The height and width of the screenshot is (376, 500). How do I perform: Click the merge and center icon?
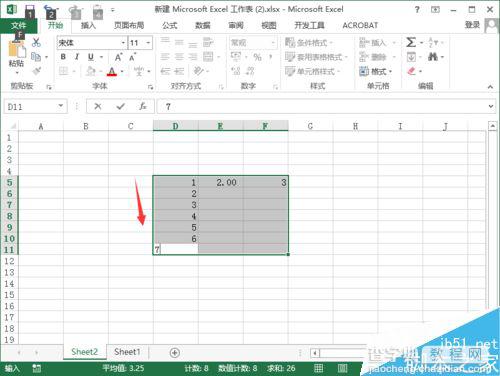click(208, 57)
